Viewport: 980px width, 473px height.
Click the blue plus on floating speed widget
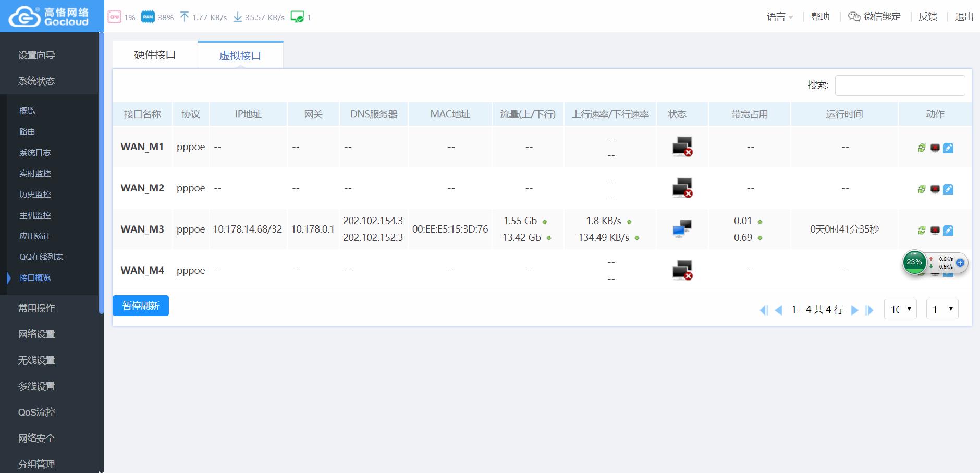(x=960, y=263)
